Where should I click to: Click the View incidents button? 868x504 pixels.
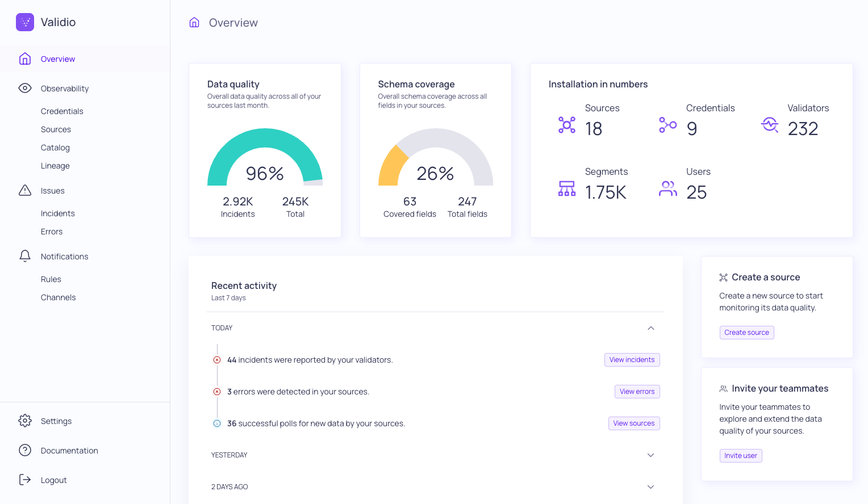pos(632,359)
